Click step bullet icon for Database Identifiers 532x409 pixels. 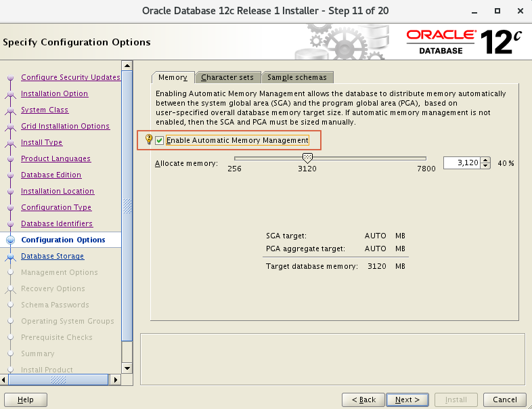(11, 223)
